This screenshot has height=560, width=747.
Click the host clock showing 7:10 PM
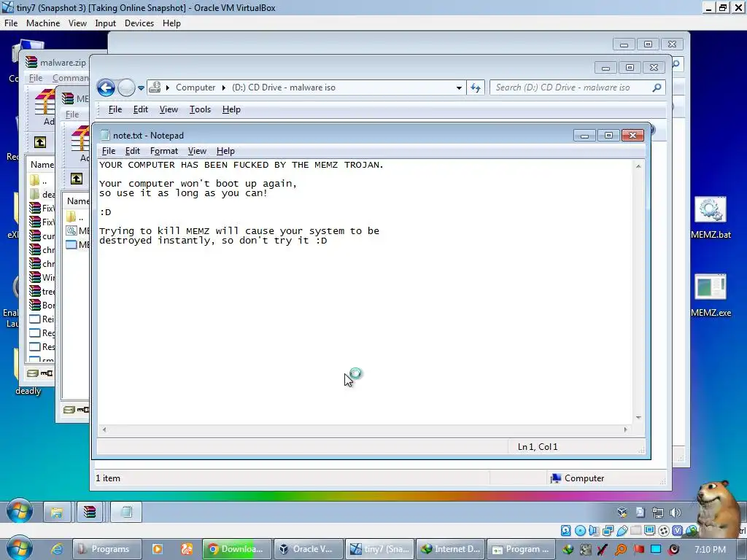pos(710,549)
